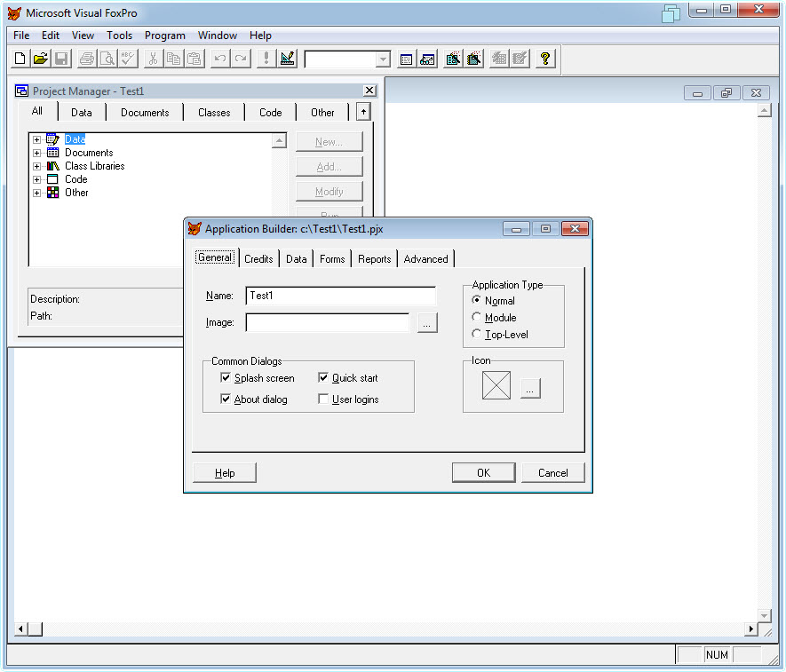Open the File menu
Image resolution: width=786 pixels, height=672 pixels.
(x=21, y=36)
